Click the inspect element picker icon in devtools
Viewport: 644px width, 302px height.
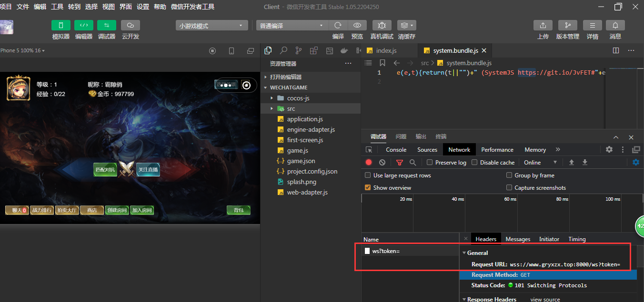pyautogui.click(x=369, y=149)
